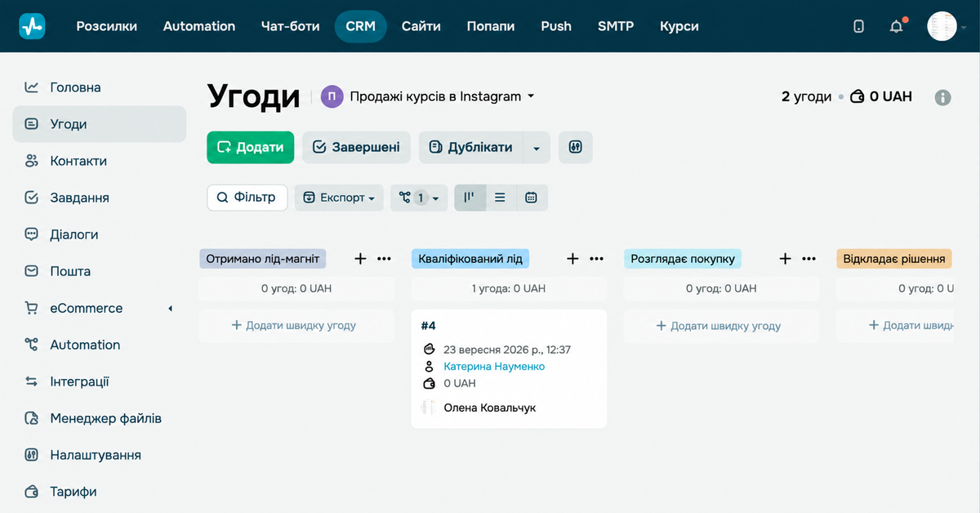
Task: Show Завершені deals
Action: click(357, 147)
